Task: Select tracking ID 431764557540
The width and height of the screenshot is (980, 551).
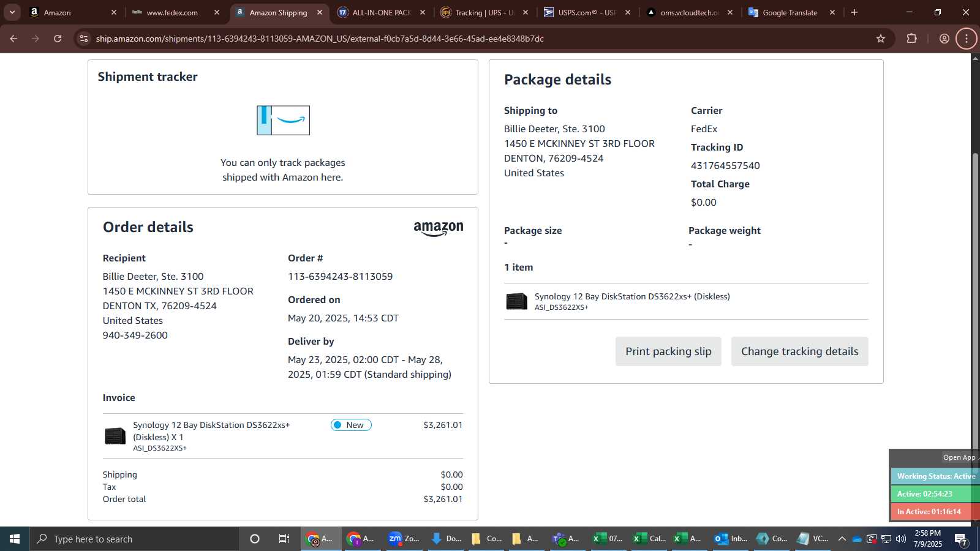Action: (x=725, y=166)
